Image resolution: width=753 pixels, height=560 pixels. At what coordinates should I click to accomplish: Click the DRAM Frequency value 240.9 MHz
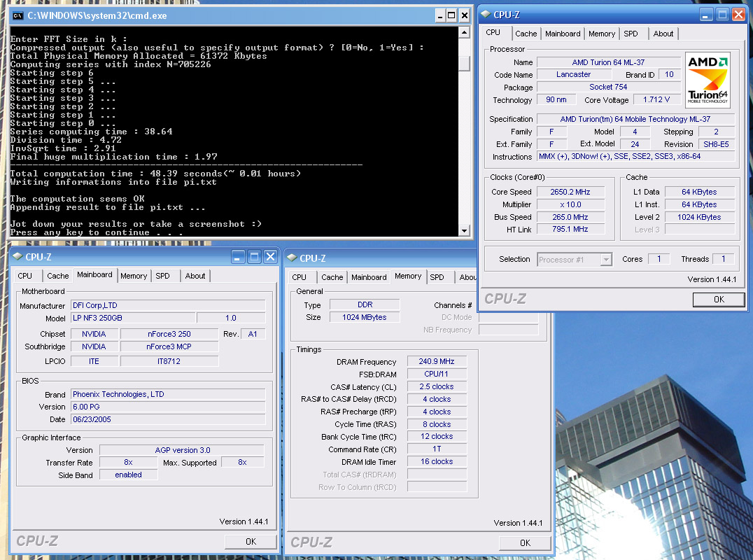tap(437, 362)
